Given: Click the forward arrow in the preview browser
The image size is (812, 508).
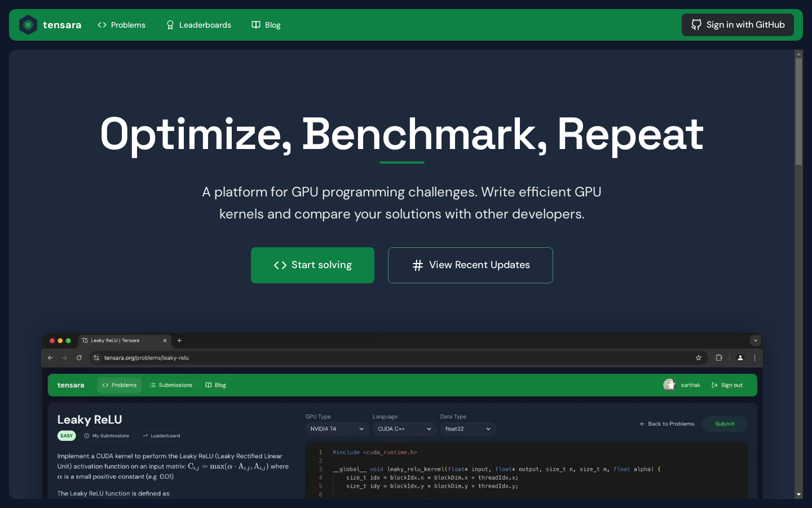Looking at the screenshot, I should pos(64,358).
